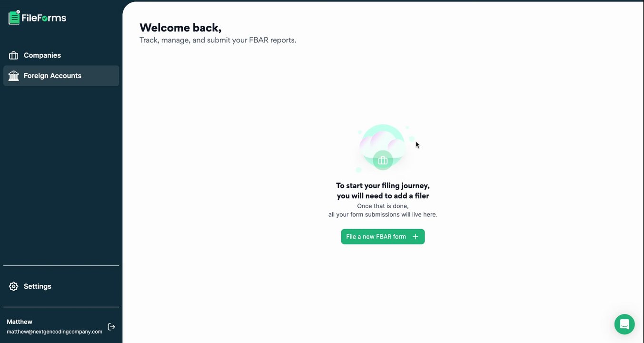Screen dimensions: 644x343
Task: Click the Companies briefcase icon
Action: (x=14, y=55)
